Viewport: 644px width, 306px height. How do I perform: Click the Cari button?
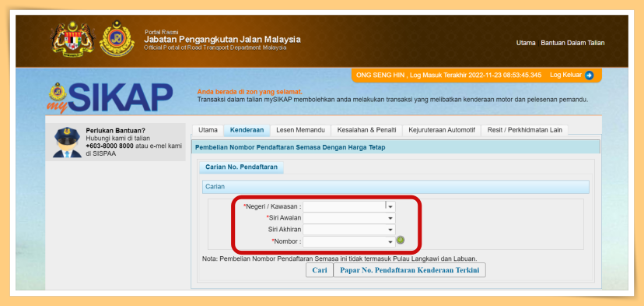320,270
